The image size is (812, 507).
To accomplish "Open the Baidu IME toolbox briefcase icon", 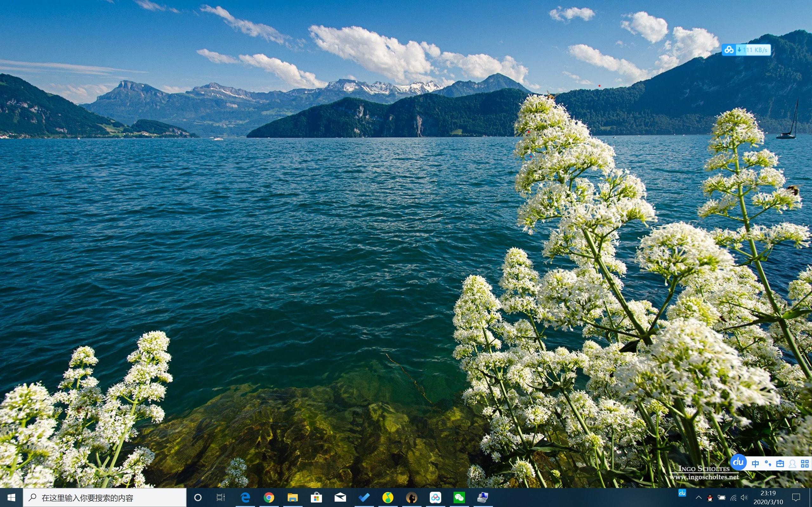I will coord(780,464).
